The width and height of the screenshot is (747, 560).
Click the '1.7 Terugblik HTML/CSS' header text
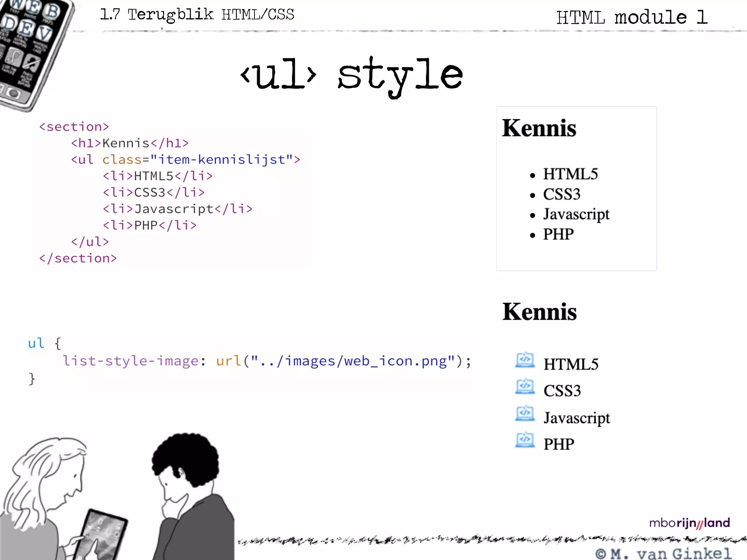(197, 15)
